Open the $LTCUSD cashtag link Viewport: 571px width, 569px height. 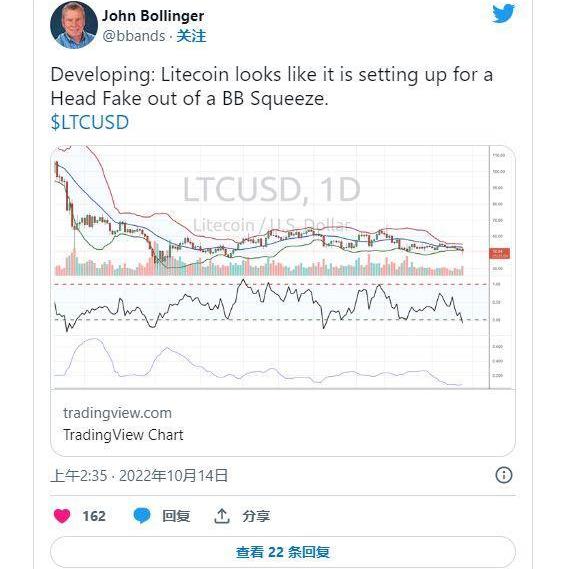pos(90,122)
